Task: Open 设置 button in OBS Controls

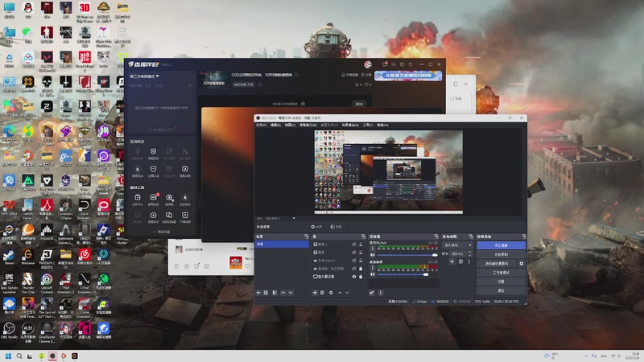Action: (501, 282)
